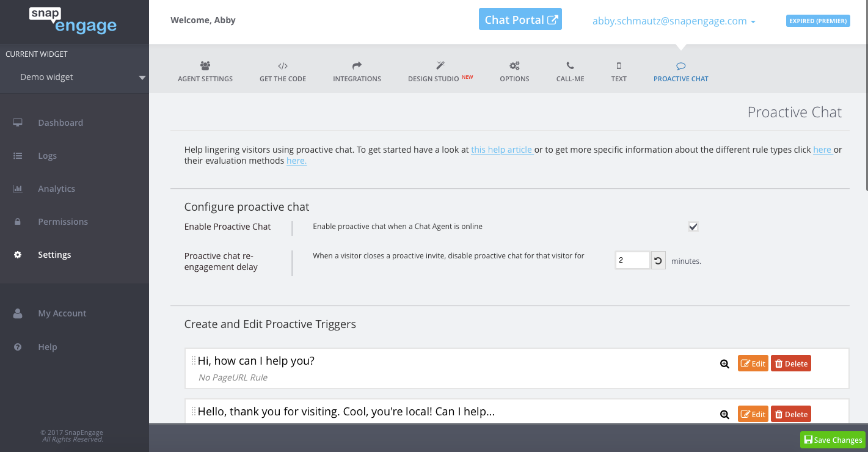This screenshot has height=452, width=868.
Task: Edit the "Hi, how can I help you?" trigger
Action: tap(753, 363)
